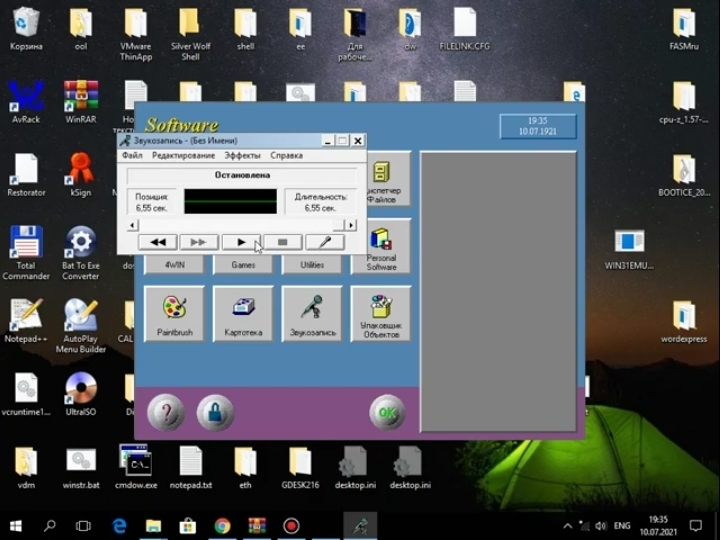720x540 pixels.
Task: Expand hidden system tray icons chevron
Action: click(568, 525)
